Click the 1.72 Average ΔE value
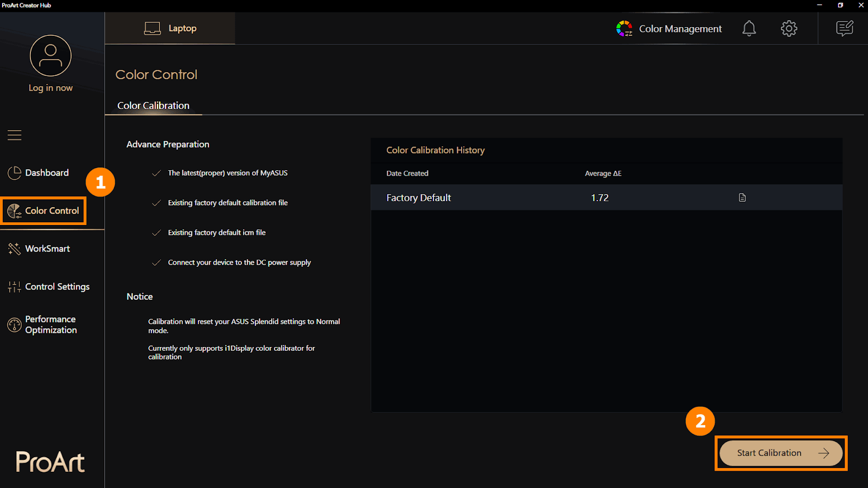The height and width of the screenshot is (488, 868). pyautogui.click(x=600, y=198)
